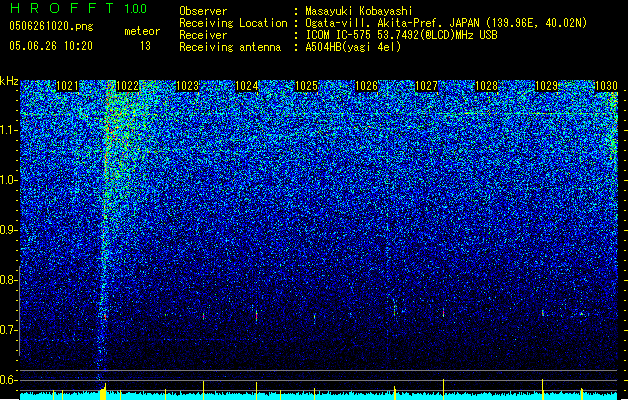Click the A504HB(yagi 4el) antenna text

[353, 47]
